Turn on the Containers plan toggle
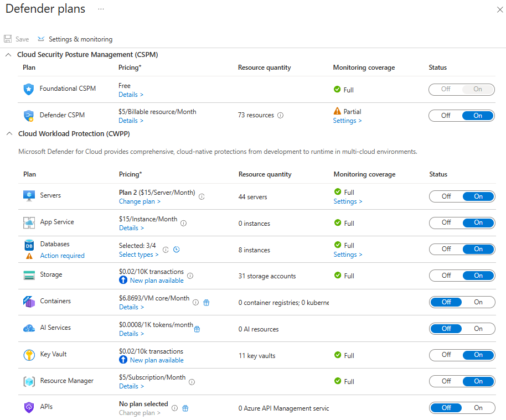The height and width of the screenshot is (420, 506). point(478,302)
